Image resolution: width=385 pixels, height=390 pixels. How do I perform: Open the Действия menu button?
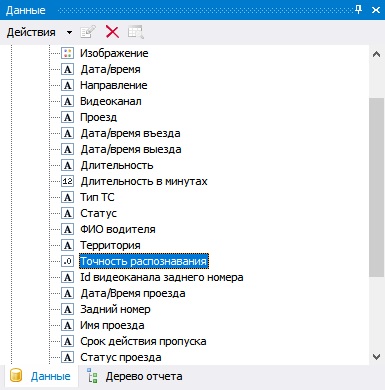(31, 33)
